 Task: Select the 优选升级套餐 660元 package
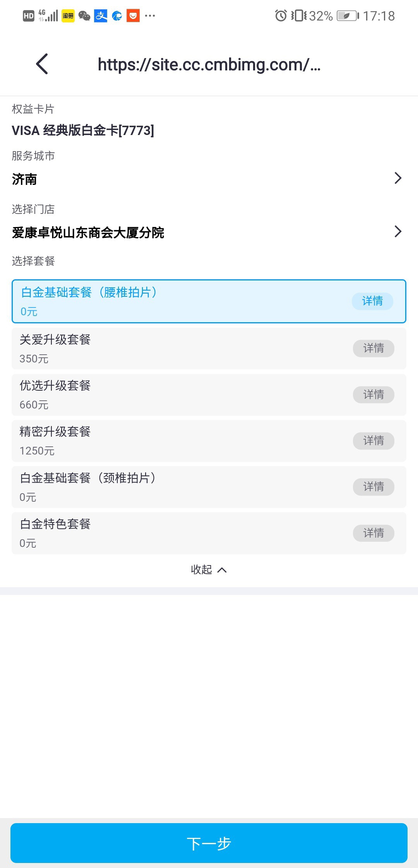(209, 395)
